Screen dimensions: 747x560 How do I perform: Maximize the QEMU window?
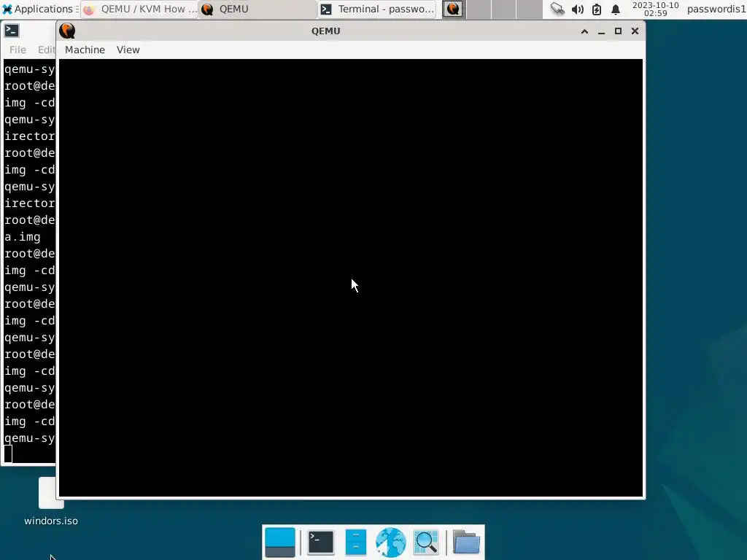point(618,31)
